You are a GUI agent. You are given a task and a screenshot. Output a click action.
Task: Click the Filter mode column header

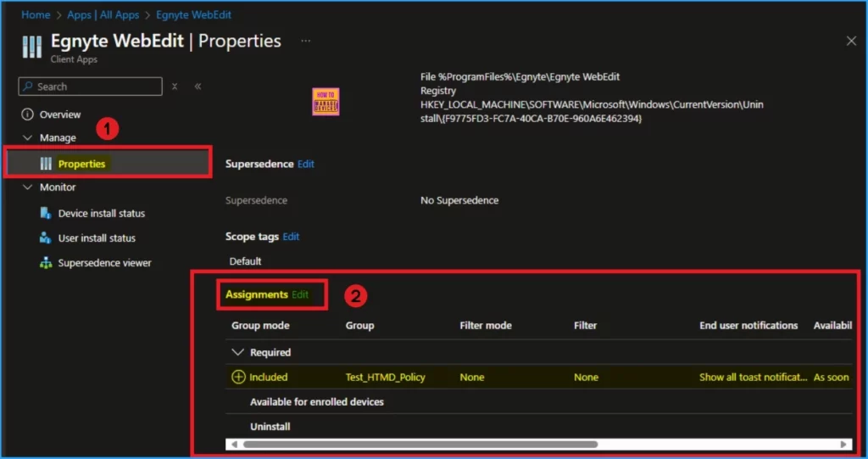pos(486,326)
